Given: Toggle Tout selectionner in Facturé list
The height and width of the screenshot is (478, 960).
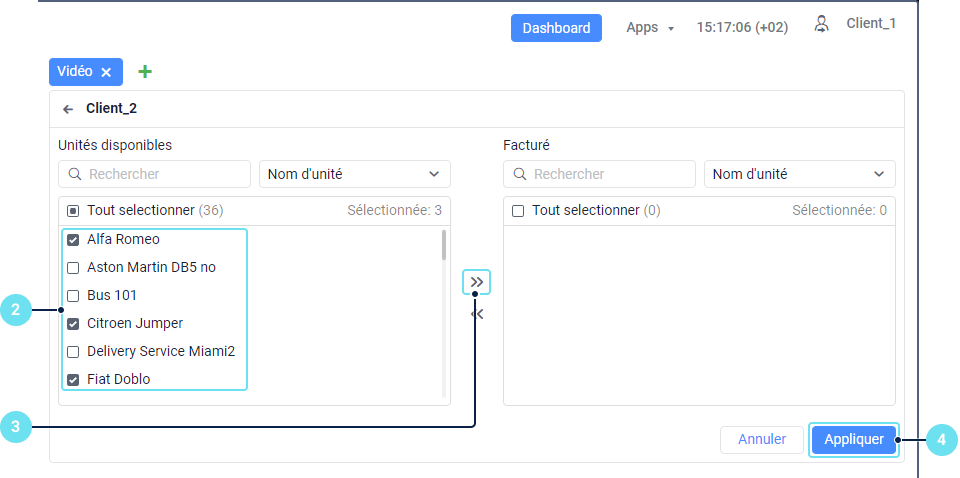Looking at the screenshot, I should pyautogui.click(x=518, y=211).
